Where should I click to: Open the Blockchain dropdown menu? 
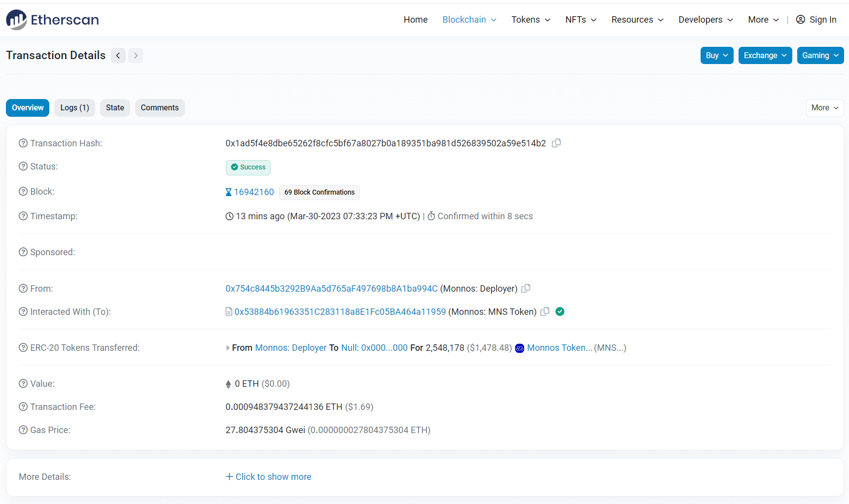(469, 20)
